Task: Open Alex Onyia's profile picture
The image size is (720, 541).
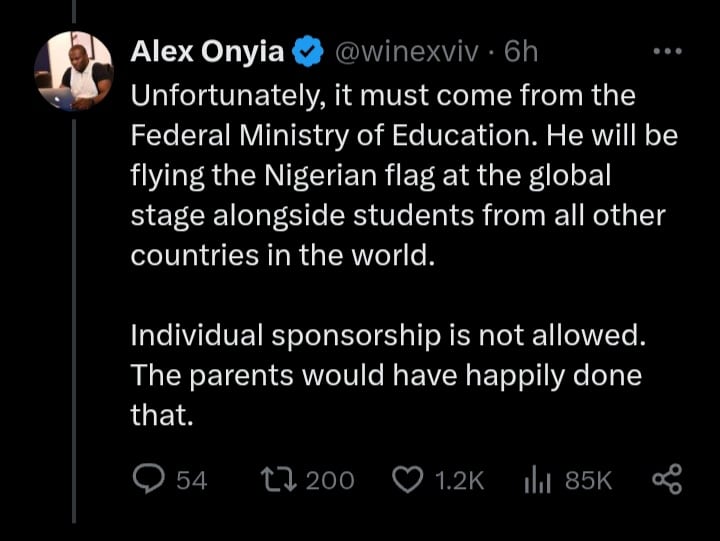Action: pyautogui.click(x=73, y=71)
